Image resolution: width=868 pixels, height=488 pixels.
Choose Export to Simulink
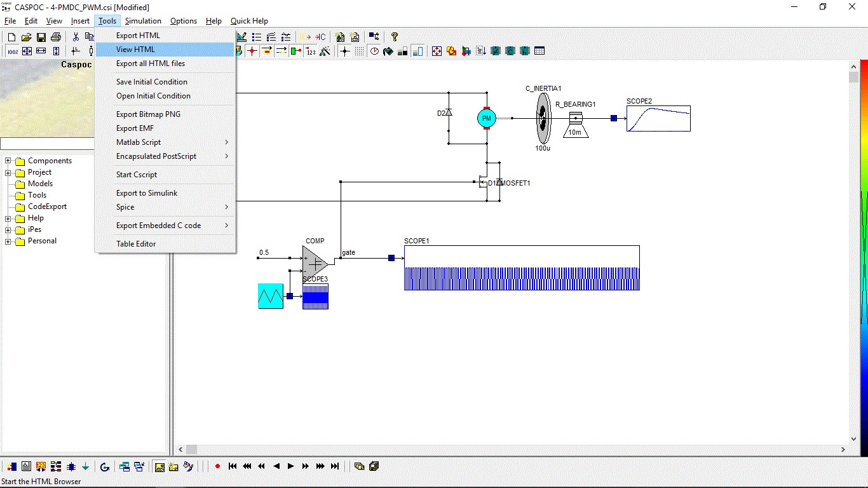click(165, 193)
